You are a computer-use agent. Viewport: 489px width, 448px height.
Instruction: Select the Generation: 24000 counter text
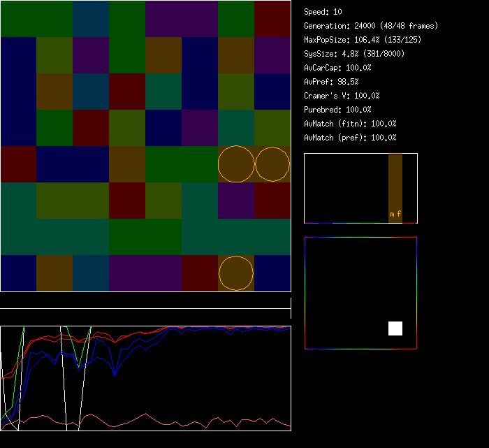(x=371, y=26)
